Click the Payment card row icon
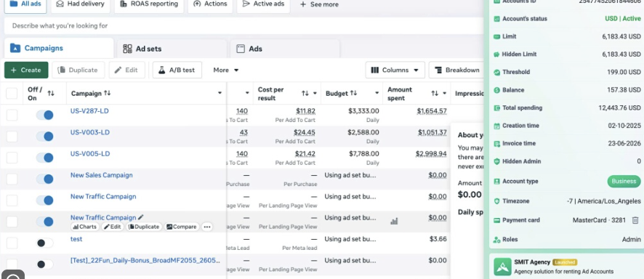This screenshot has height=279, width=644. (496, 220)
